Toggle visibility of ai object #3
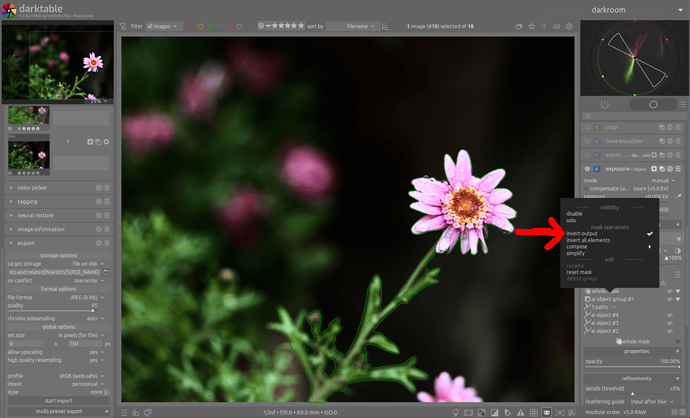Image resolution: width=690 pixels, height=418 pixels. (670, 323)
